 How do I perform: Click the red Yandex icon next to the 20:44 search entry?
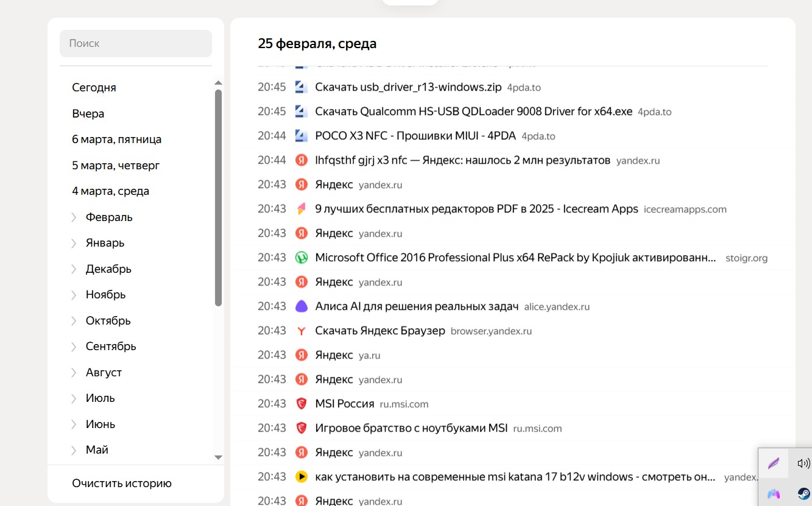pyautogui.click(x=301, y=160)
